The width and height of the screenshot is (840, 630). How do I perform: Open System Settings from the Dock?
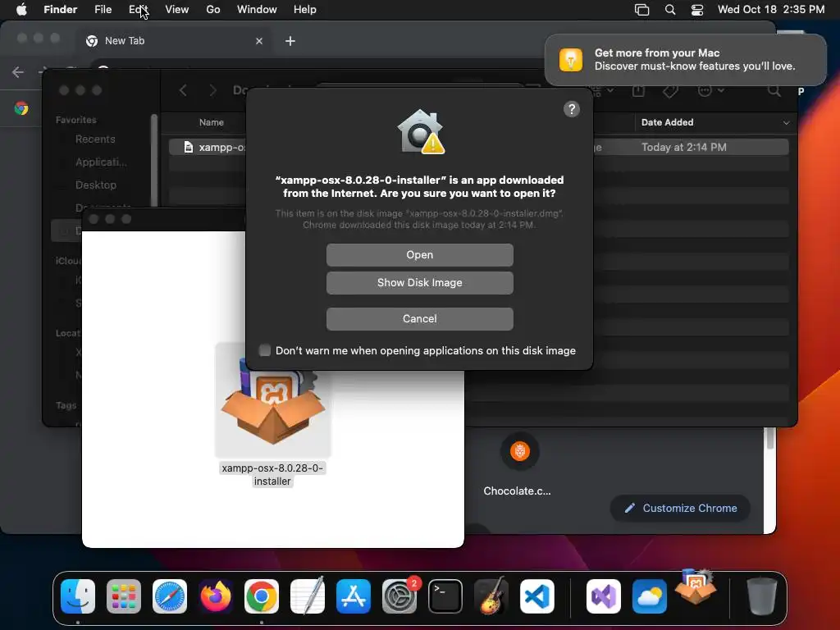pyautogui.click(x=399, y=596)
